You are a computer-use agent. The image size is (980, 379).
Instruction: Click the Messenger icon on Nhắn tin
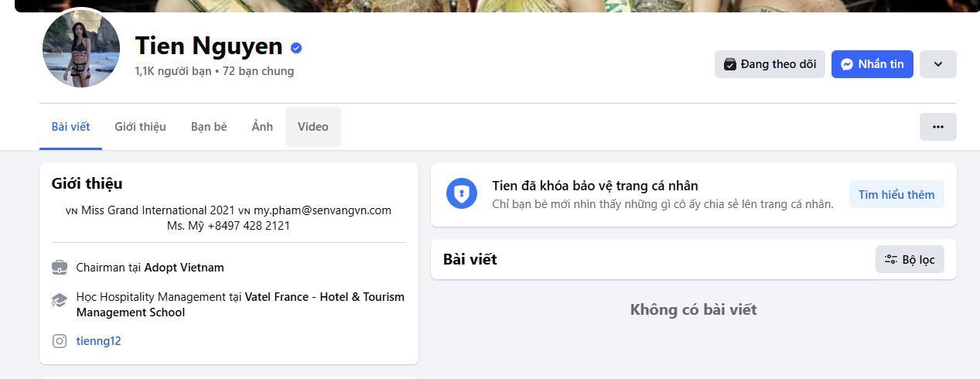(847, 64)
